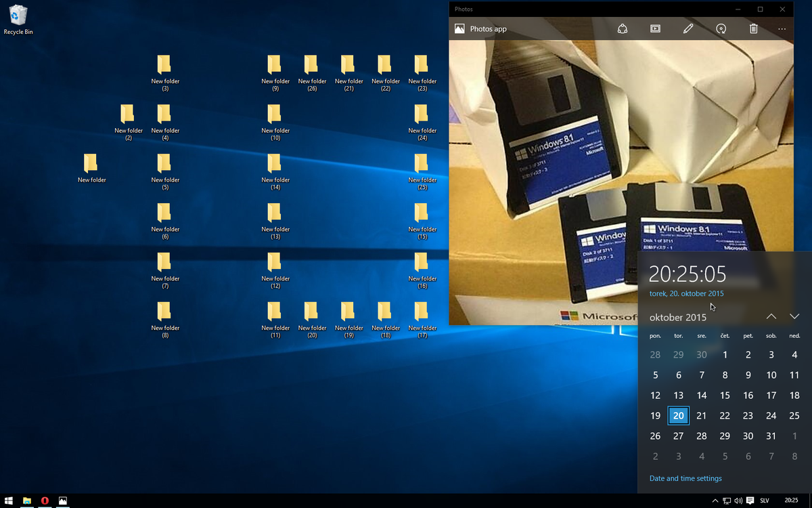Select the New folder (23) icon
The image size is (812, 508).
coord(422,73)
